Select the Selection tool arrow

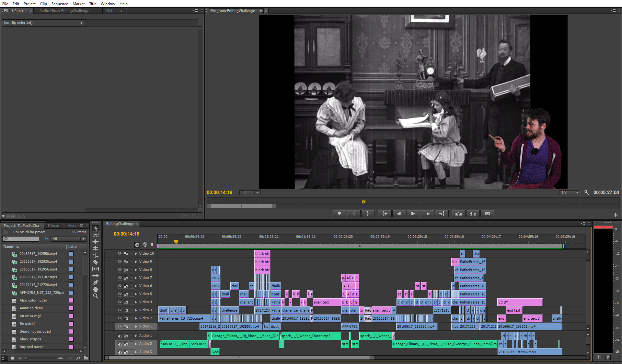(96, 228)
